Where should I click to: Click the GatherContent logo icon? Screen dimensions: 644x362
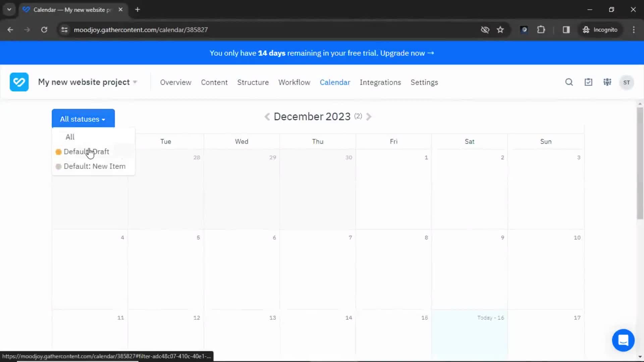(18, 82)
